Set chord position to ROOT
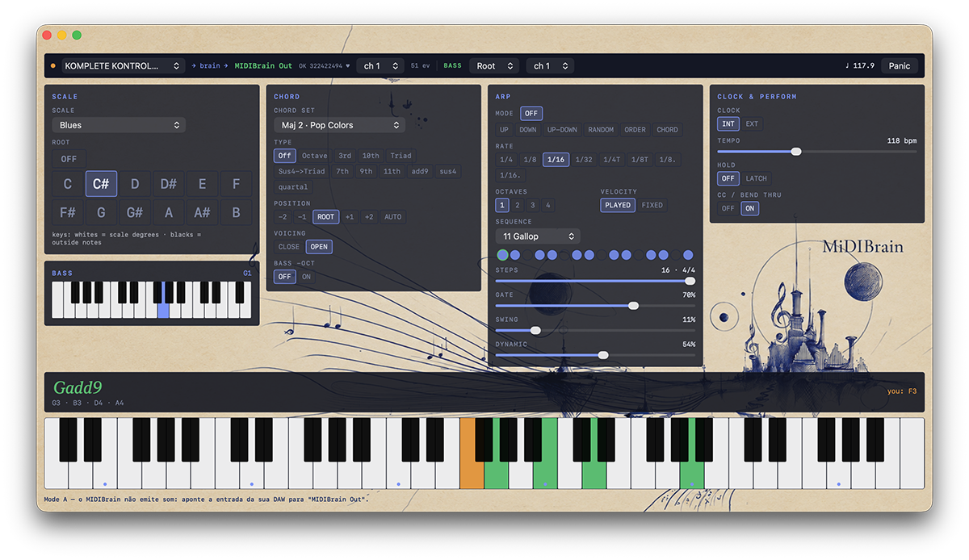Screen dimensions: 969x560 (x=325, y=217)
